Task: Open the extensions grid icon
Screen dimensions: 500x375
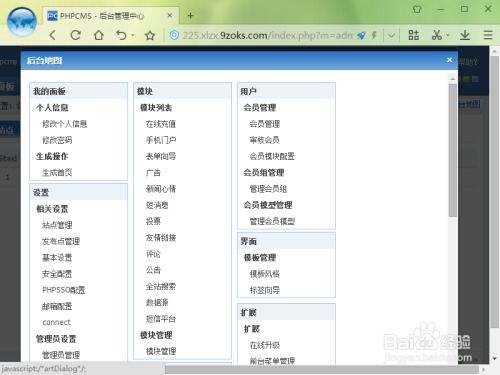Action: 414,35
